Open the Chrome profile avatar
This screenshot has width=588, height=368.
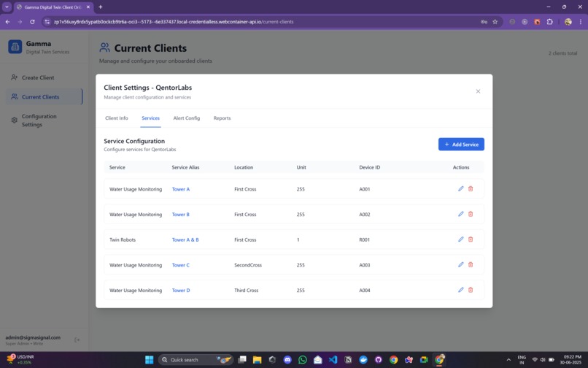pyautogui.click(x=568, y=22)
